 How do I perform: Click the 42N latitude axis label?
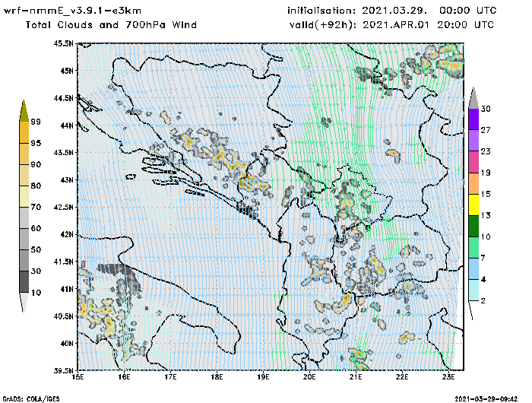click(67, 234)
